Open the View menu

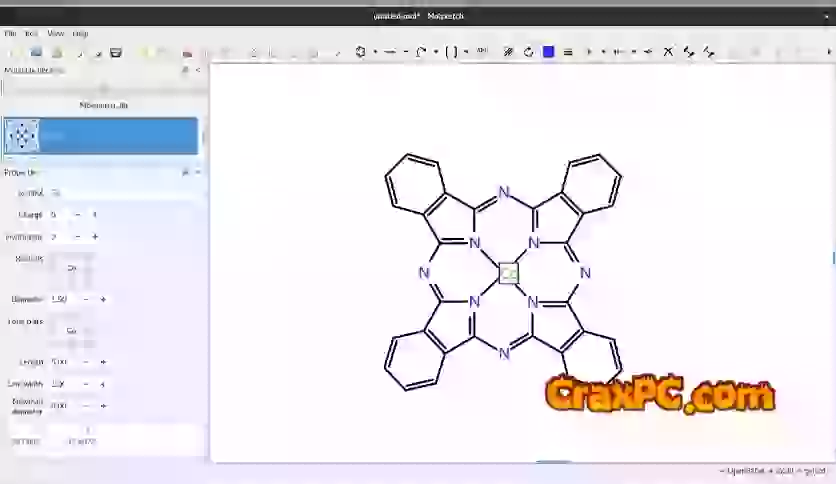(56, 33)
